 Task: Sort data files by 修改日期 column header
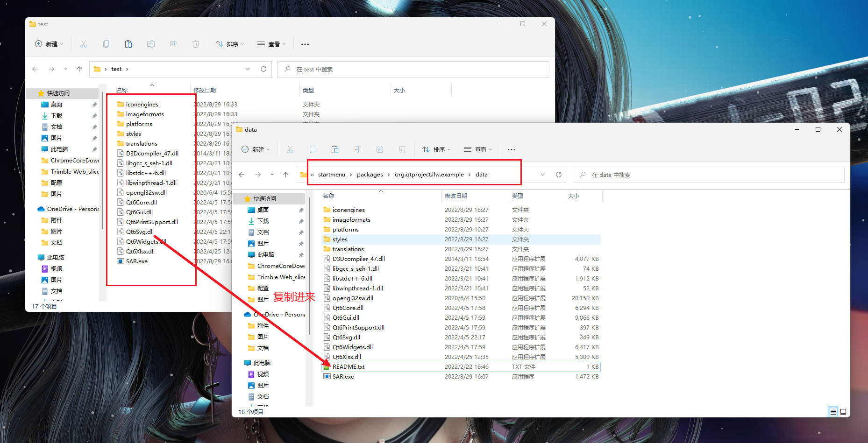tap(456, 196)
